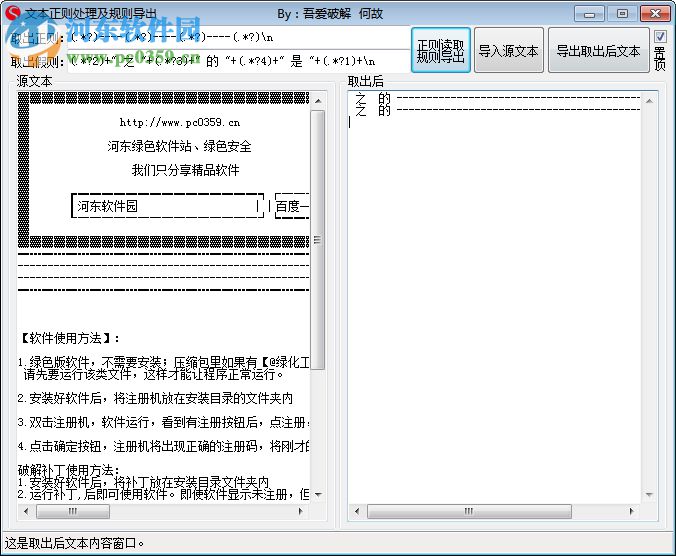
Task: Click the 取出假则 rule input field
Action: pyautogui.click(x=239, y=61)
